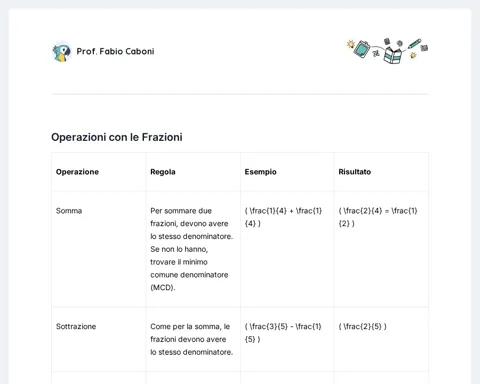Image resolution: width=480 pixels, height=384 pixels.
Task: Click the Operazioni con le Frazioni heading
Action: (x=117, y=137)
